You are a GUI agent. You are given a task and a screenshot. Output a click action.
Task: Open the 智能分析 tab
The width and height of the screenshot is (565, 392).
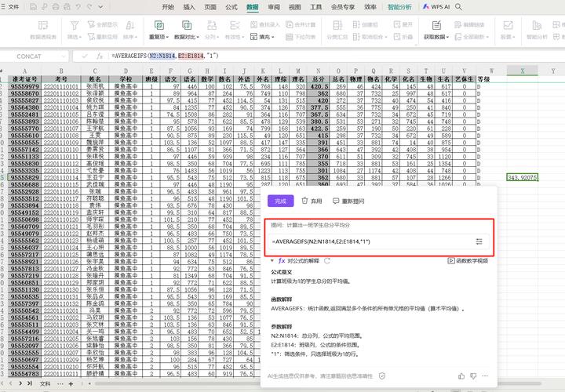tap(399, 7)
